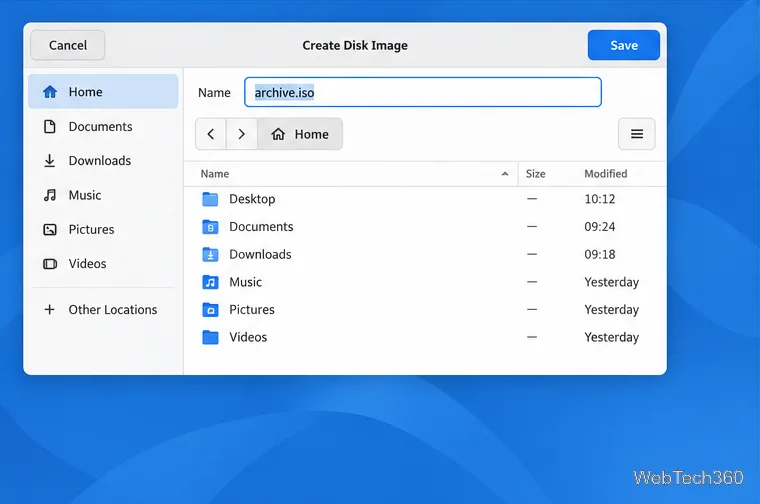Click the sort arrow in the Name column
The height and width of the screenshot is (504, 760).
point(505,173)
